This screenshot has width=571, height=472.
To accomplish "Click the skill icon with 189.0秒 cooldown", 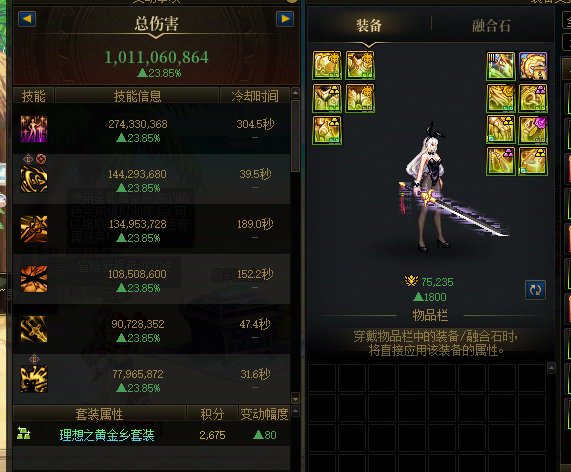I will click(34, 229).
